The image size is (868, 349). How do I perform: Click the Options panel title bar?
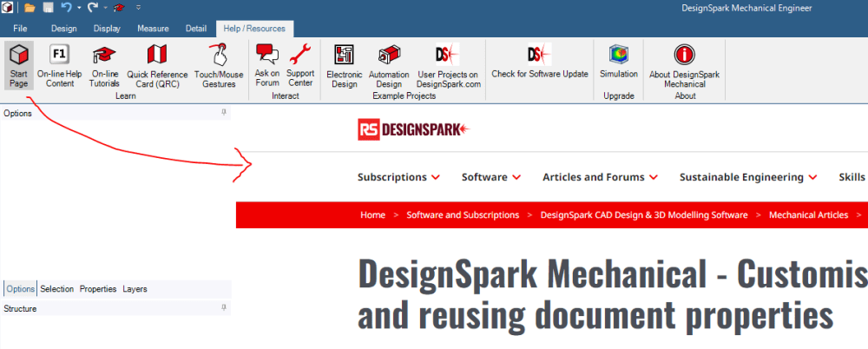pos(115,113)
